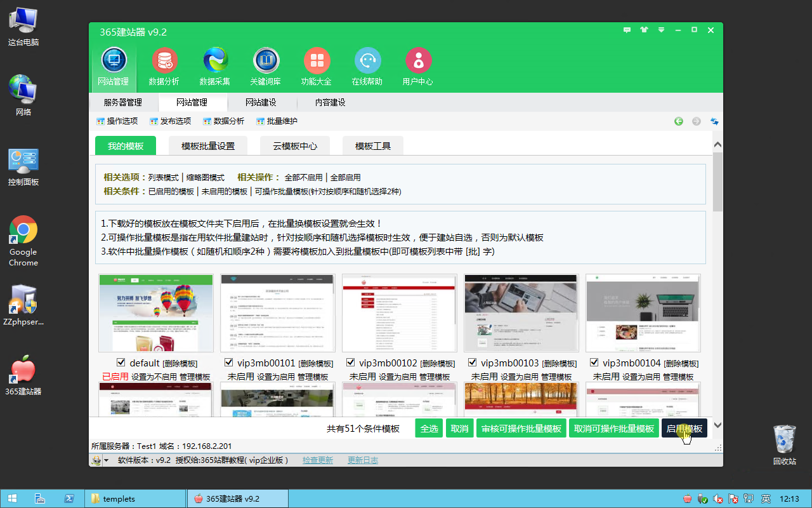Uncheck the default template checkbox

tap(121, 363)
